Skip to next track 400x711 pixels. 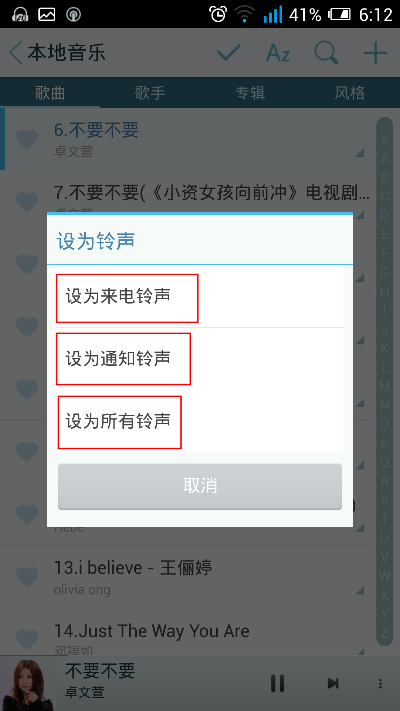pos(333,683)
